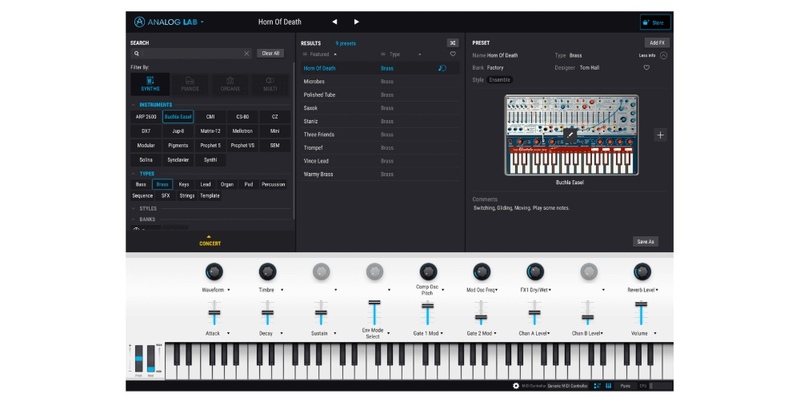Favorite the preset using the heart icon
Screen dimensions: 800x406
646,68
